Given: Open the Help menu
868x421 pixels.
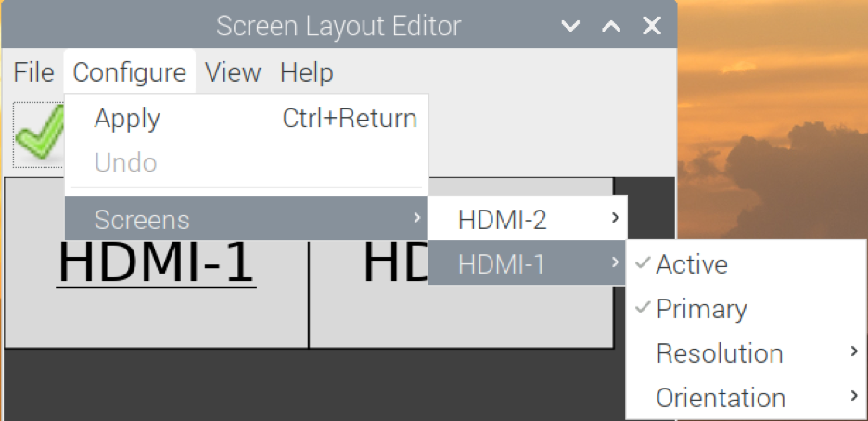Looking at the screenshot, I should point(306,72).
